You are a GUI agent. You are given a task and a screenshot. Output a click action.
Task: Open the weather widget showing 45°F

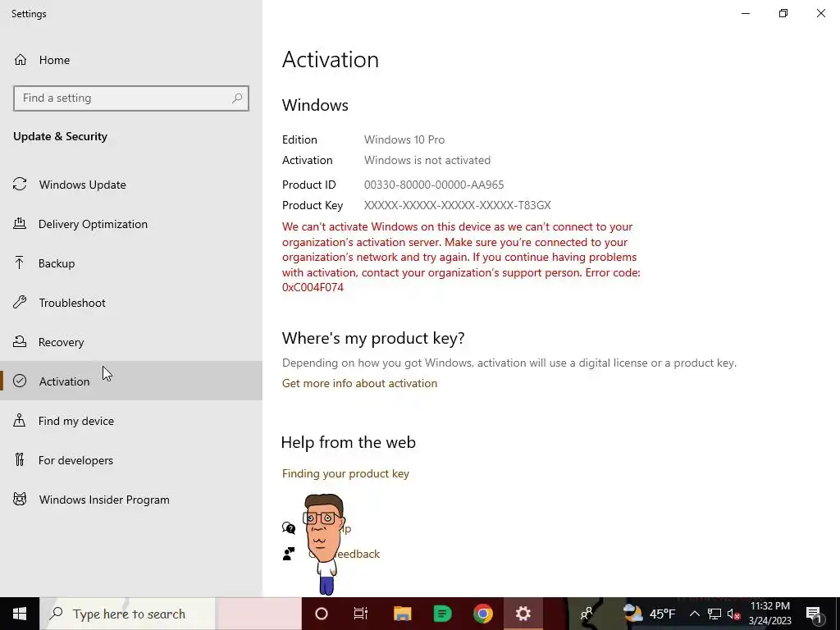pyautogui.click(x=648, y=614)
